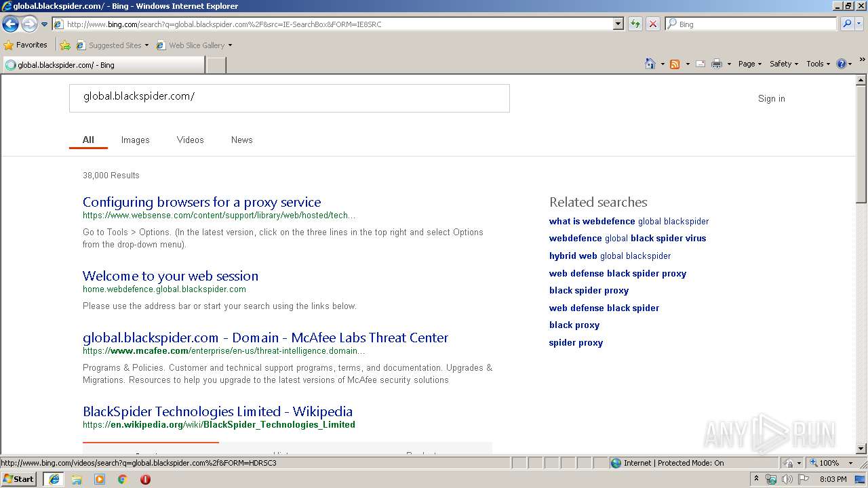Click related search black proxy
The width and height of the screenshot is (868, 488).
(574, 325)
